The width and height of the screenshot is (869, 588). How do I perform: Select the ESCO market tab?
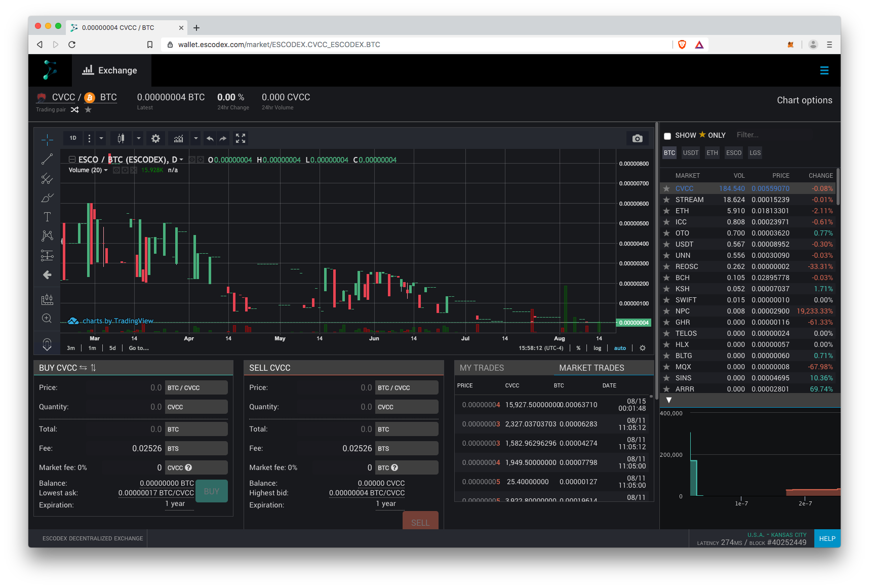[x=733, y=153]
